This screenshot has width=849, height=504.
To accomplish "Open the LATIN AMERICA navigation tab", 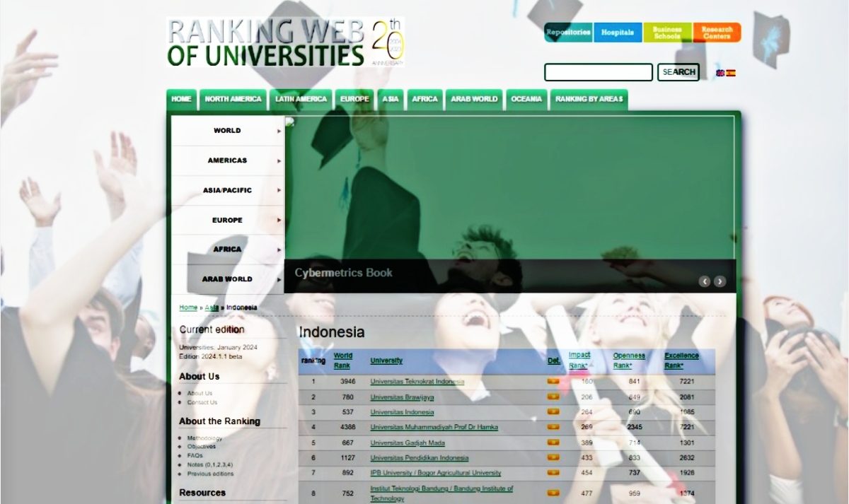I will pyautogui.click(x=301, y=100).
